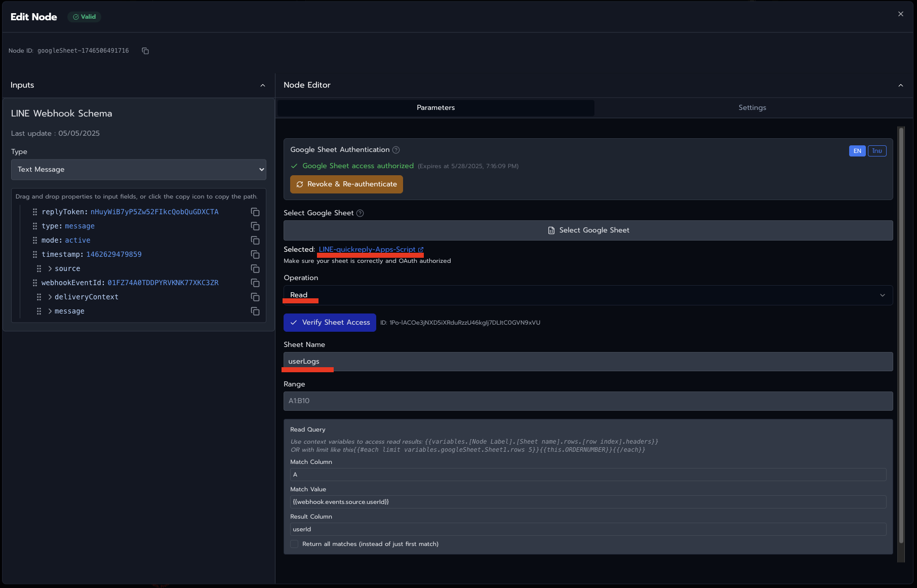Screen dimensions: 917x588
Task: Click the type row drag handle
Action: [x=35, y=226]
